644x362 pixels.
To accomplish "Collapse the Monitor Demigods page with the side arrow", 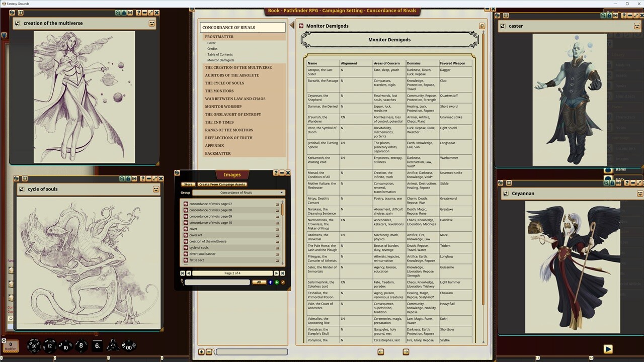I will coord(292,24).
